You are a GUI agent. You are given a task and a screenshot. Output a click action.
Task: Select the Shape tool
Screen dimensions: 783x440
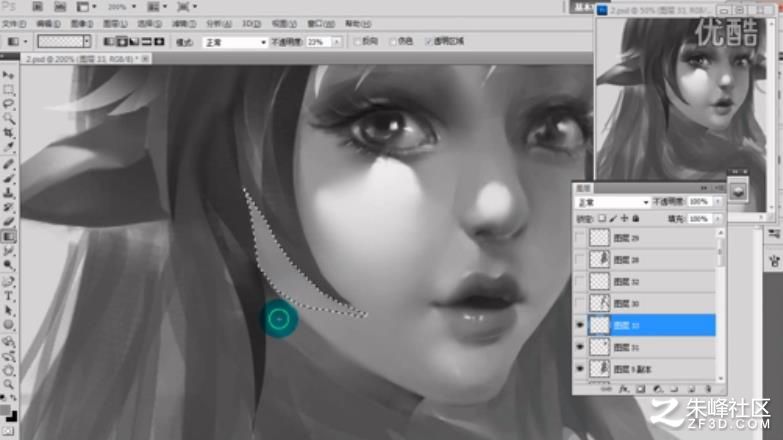[8, 325]
